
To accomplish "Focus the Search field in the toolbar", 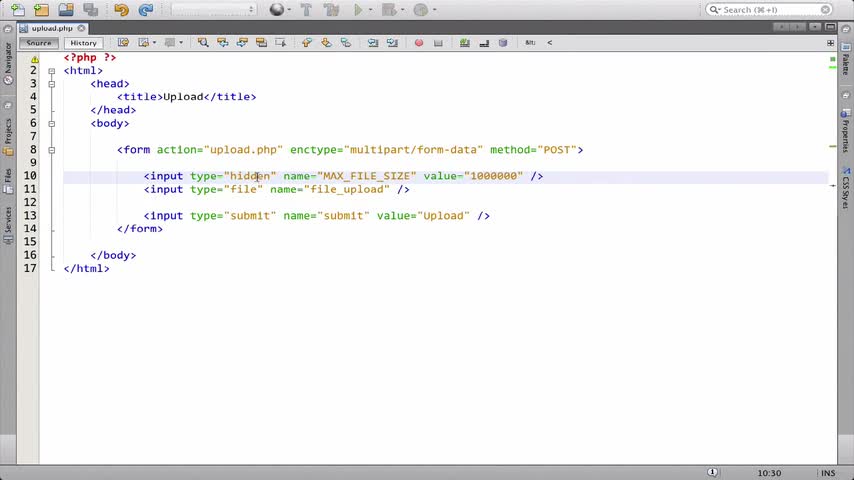I will pos(769,10).
